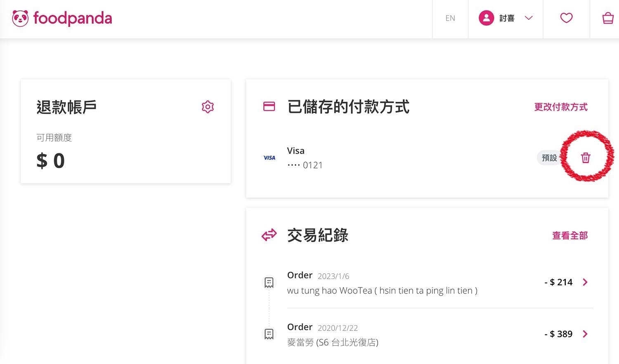The width and height of the screenshot is (619, 364).
Task: Click the foodpanda wordmark text
Action: (73, 19)
